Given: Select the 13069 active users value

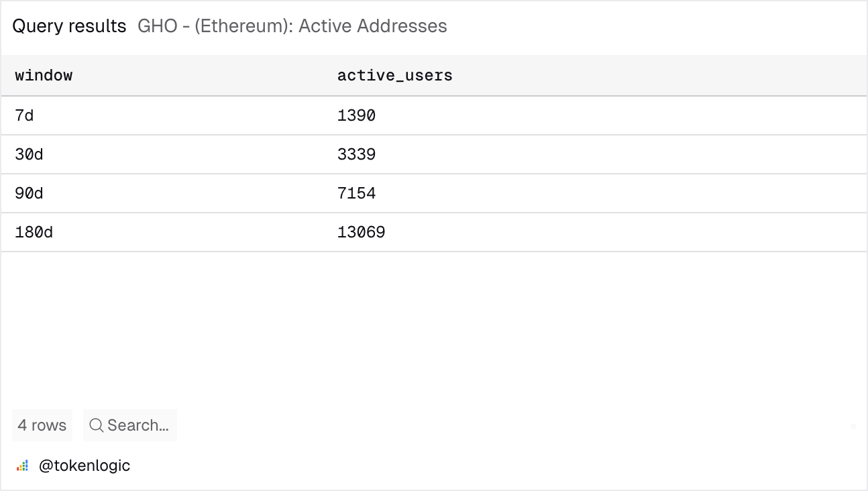Looking at the screenshot, I should click(x=361, y=233).
